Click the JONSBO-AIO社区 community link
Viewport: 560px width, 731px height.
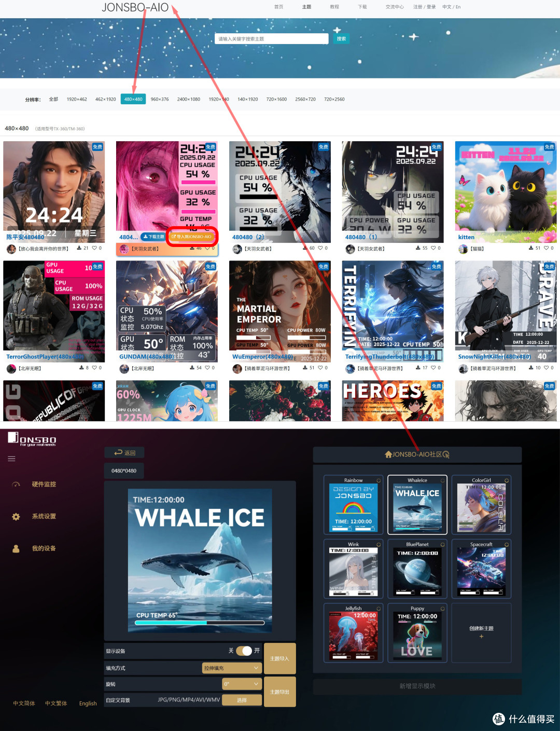pyautogui.click(x=417, y=454)
